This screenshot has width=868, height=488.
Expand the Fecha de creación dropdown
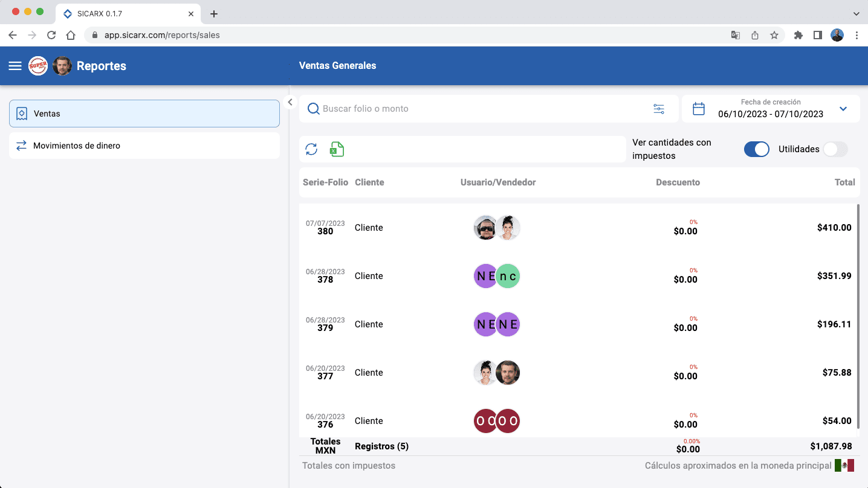point(843,109)
